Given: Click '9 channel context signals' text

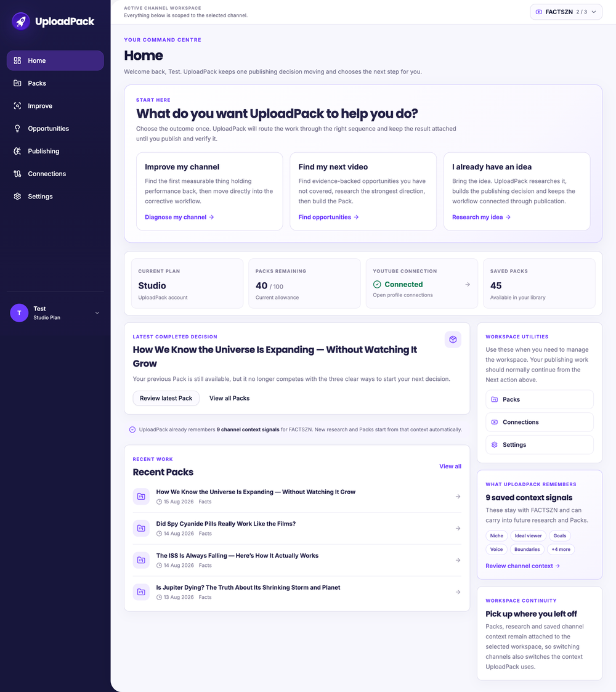Looking at the screenshot, I should [248, 429].
